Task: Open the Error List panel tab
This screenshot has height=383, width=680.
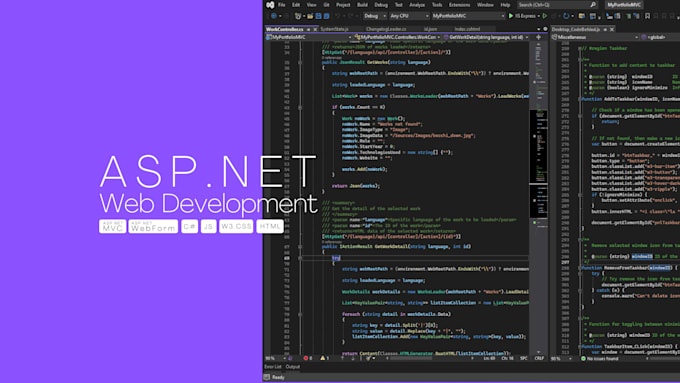Action: pos(273,367)
